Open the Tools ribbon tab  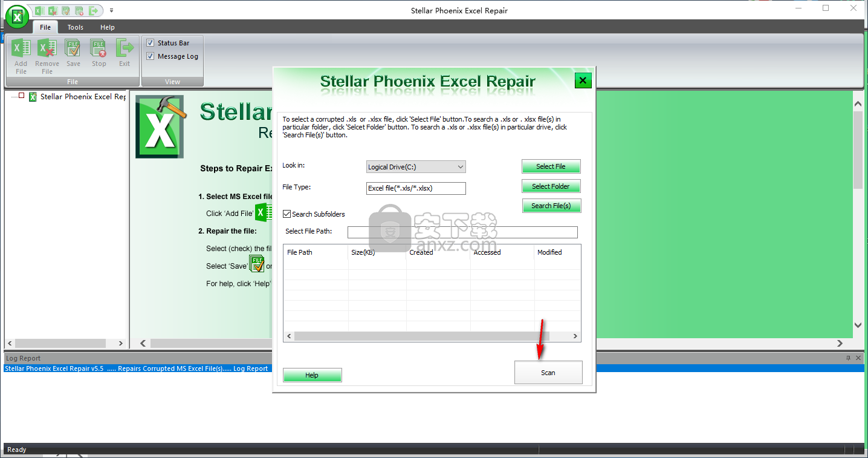[x=76, y=27]
